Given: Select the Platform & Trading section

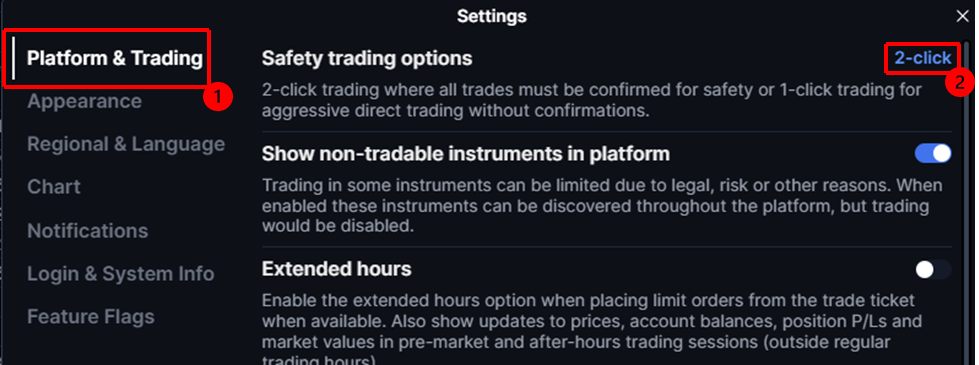Looking at the screenshot, I should point(115,58).
